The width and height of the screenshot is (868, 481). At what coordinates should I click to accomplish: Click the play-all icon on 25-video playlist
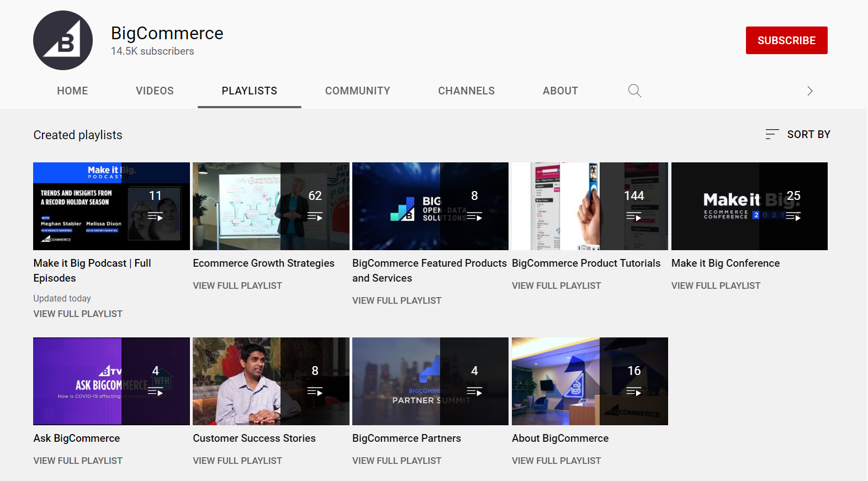point(793,216)
